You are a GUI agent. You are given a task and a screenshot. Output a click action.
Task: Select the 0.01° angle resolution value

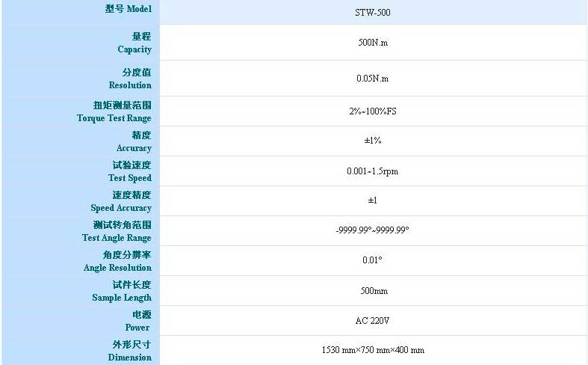click(x=372, y=260)
